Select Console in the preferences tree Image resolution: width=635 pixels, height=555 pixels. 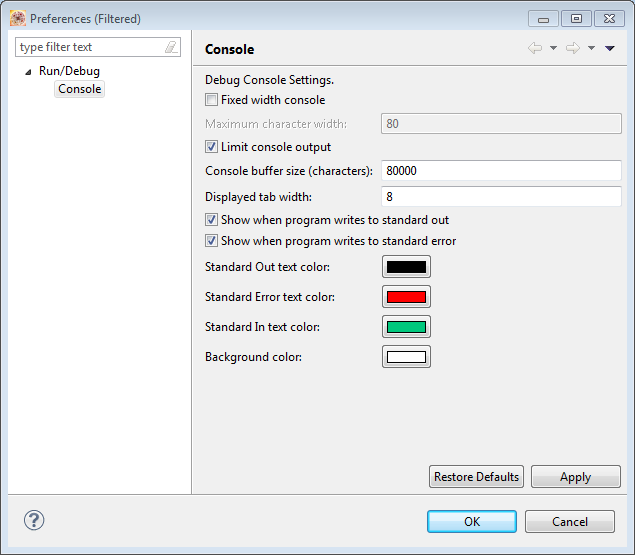pyautogui.click(x=80, y=89)
